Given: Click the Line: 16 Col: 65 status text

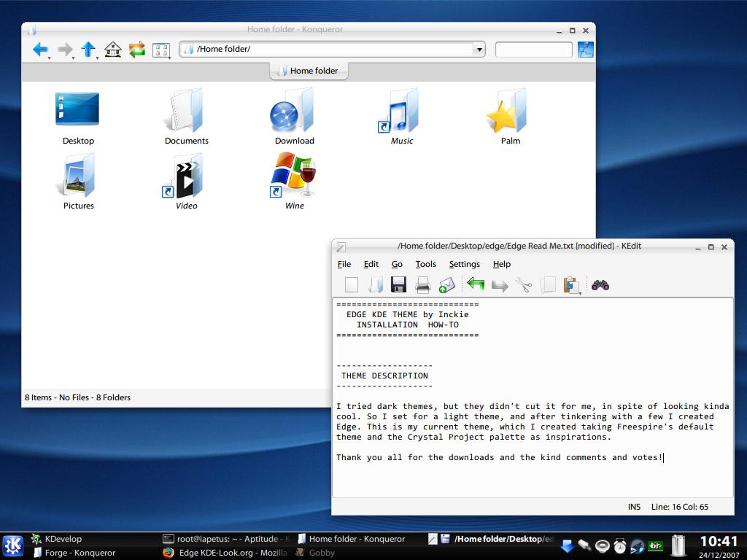Looking at the screenshot, I should [x=680, y=507].
